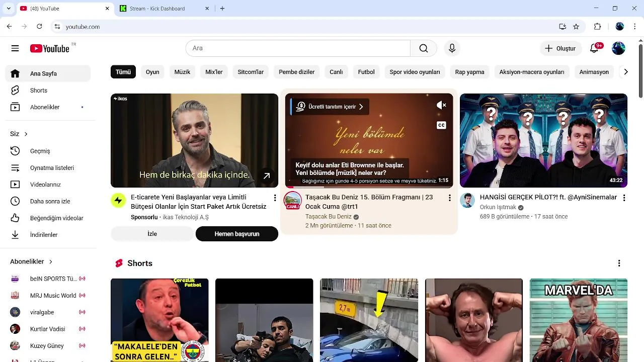The width and height of the screenshot is (644, 362).
Task: Expand the Siz section
Action: [x=19, y=134]
